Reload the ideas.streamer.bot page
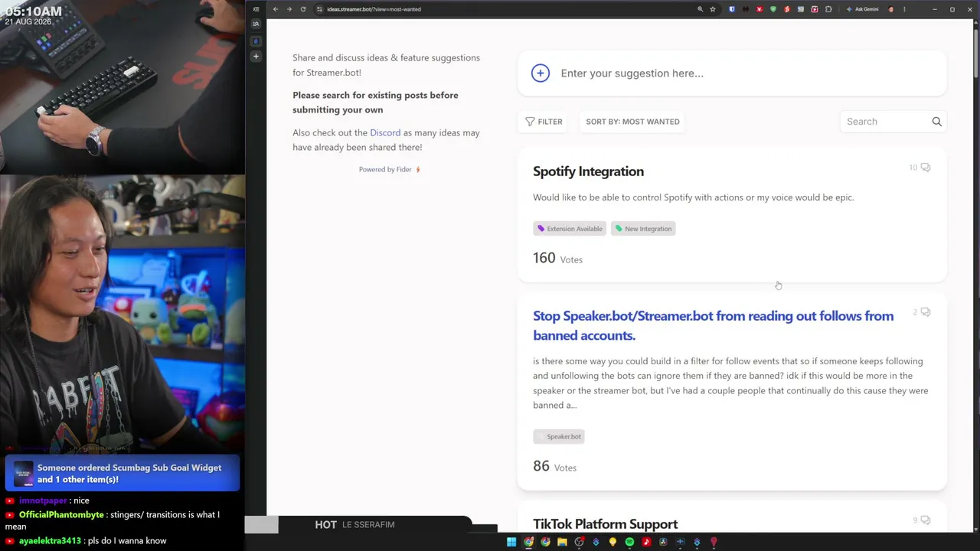 pyautogui.click(x=303, y=9)
